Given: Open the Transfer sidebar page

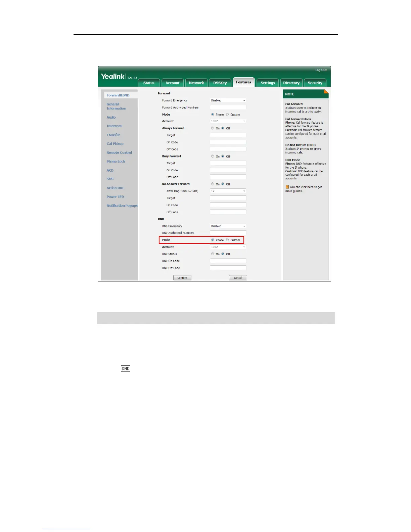Looking at the screenshot, I should [113, 135].
